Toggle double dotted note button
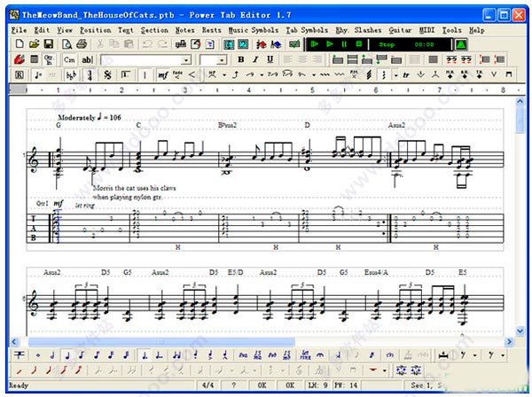 tap(159, 355)
